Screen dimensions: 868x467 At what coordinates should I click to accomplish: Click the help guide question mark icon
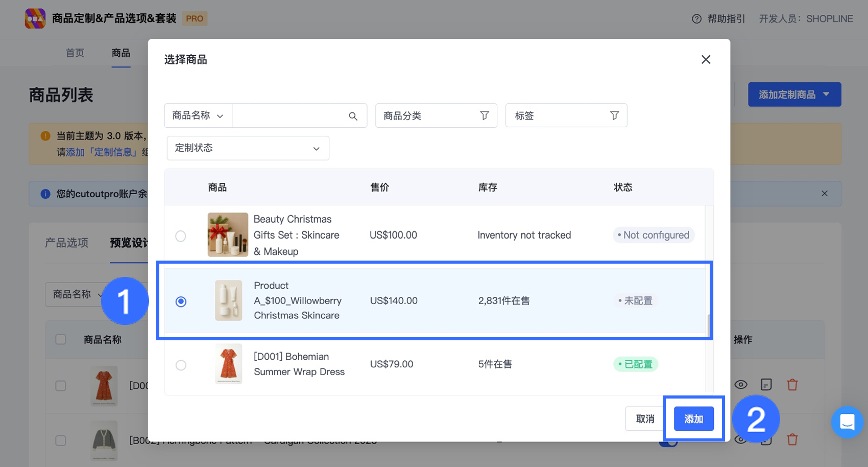click(x=696, y=19)
